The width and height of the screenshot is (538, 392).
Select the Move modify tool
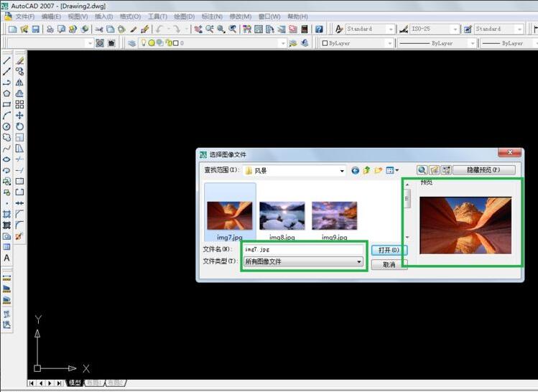tap(20, 116)
